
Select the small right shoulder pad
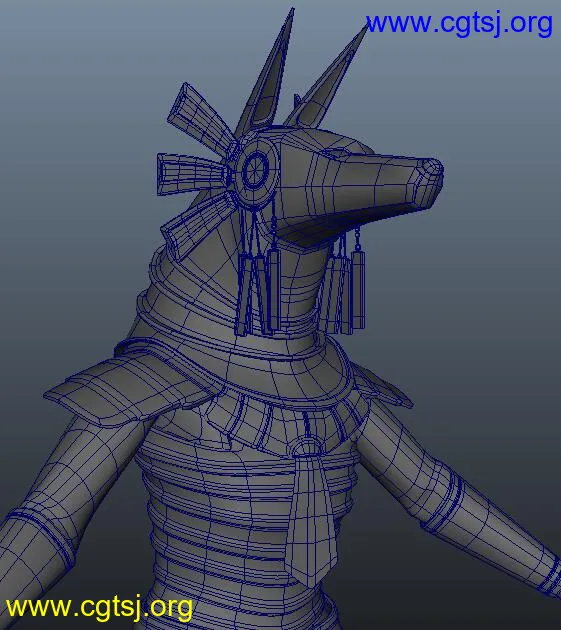[x=382, y=385]
